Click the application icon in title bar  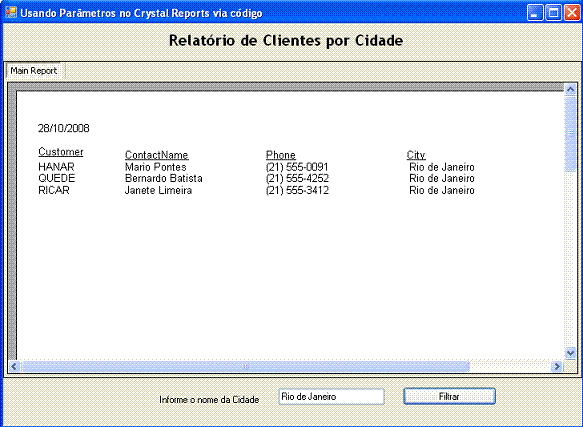click(x=11, y=12)
